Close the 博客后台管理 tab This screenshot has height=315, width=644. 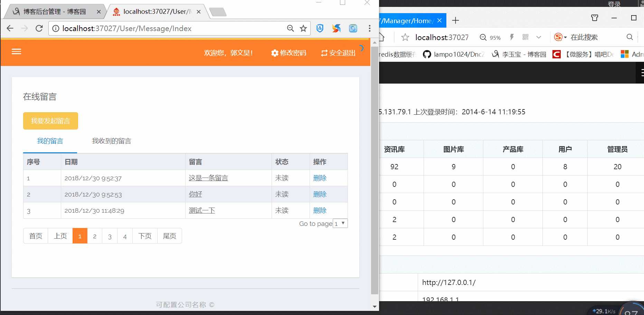[x=99, y=12]
